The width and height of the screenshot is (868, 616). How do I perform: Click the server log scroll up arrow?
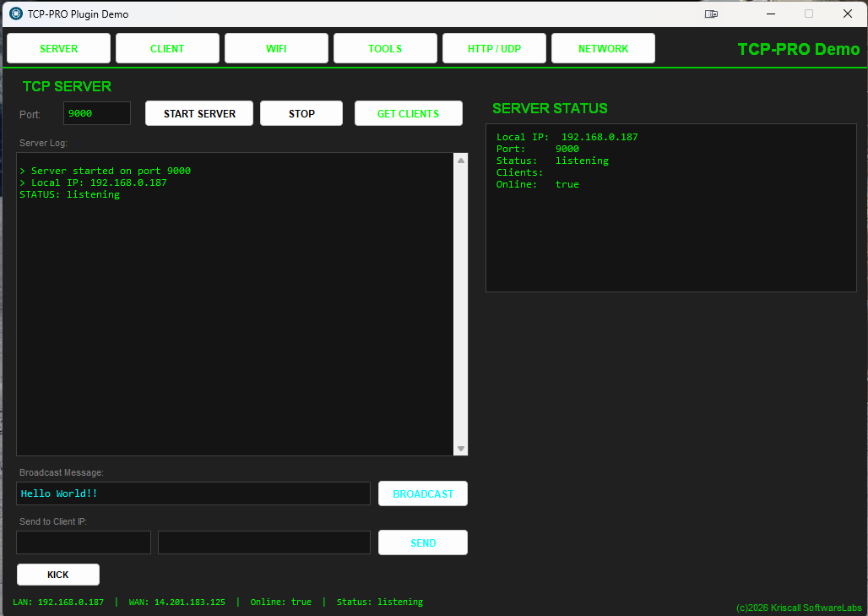[x=461, y=161]
